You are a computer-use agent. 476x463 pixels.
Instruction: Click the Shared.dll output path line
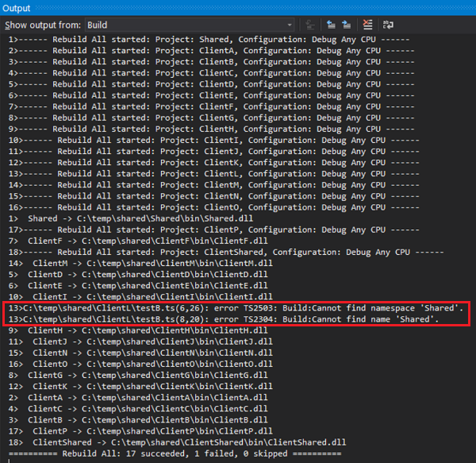point(131,218)
